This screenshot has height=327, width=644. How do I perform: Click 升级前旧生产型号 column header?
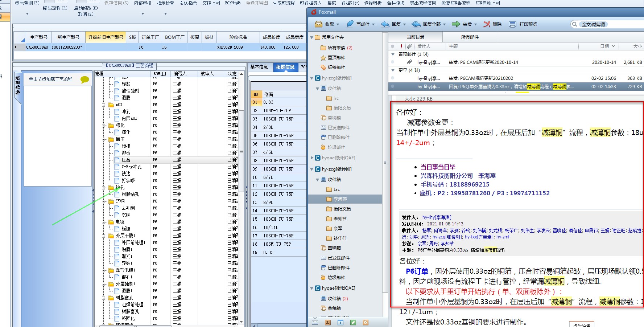(106, 37)
